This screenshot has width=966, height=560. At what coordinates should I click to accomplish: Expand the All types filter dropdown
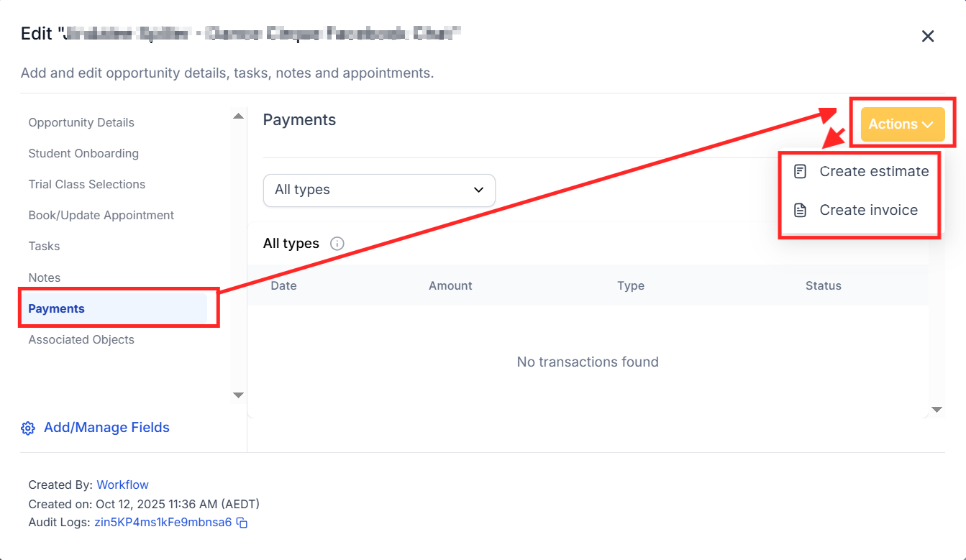click(x=379, y=190)
